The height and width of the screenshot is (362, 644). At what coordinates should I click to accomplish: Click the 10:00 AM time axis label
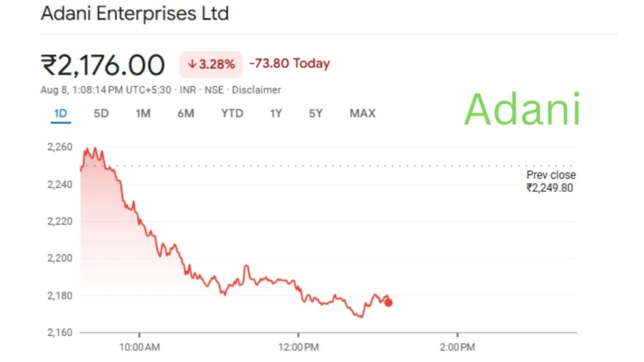click(139, 347)
